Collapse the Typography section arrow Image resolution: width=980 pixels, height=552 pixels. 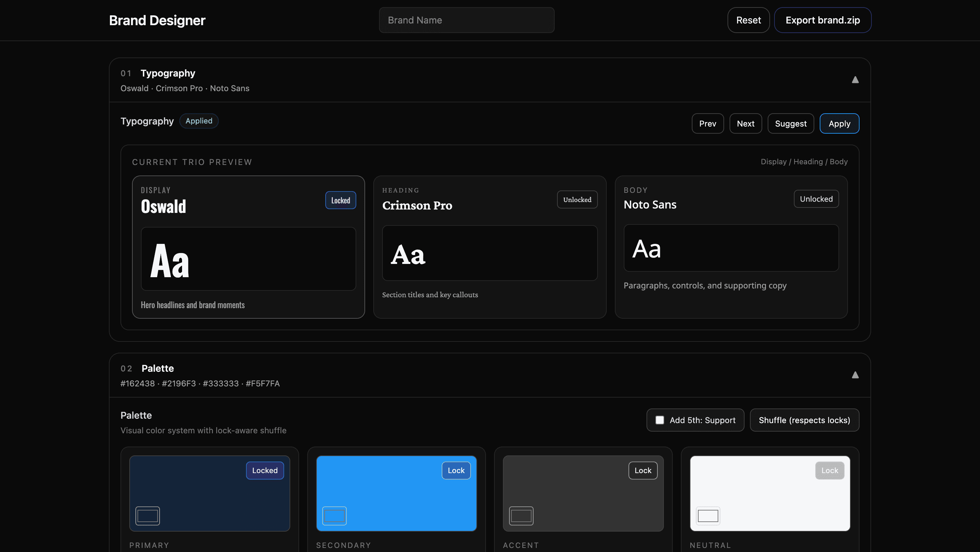click(855, 80)
